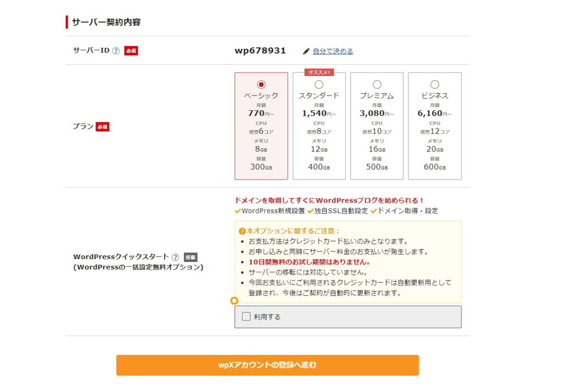The width and height of the screenshot is (562, 392).
Task: Click the 本オプションに関するご注意 notice heading
Action: tap(293, 231)
